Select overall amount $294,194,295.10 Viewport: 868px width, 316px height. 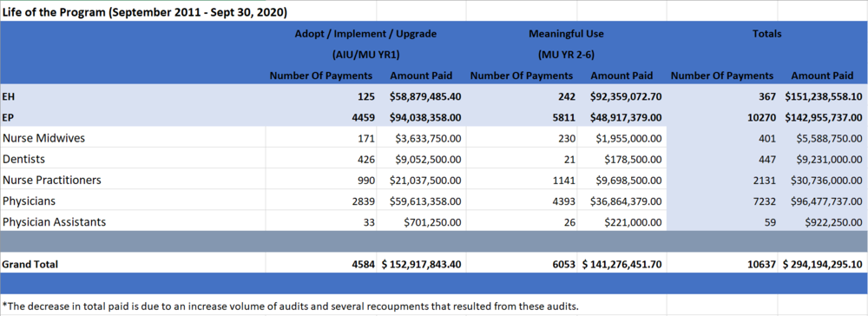[823, 265]
